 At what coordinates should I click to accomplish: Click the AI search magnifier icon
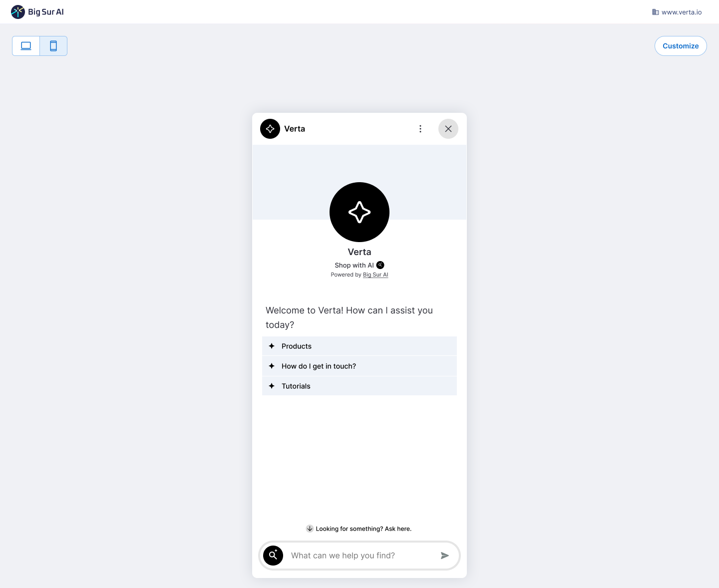(x=273, y=555)
